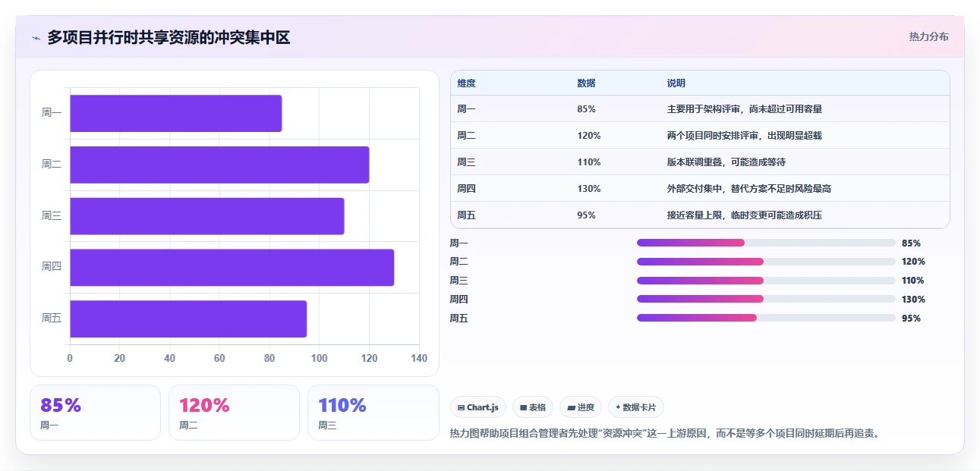Screen dimensions: 980x471
Task: Click the 周二 bar in the chart
Action: coord(219,165)
